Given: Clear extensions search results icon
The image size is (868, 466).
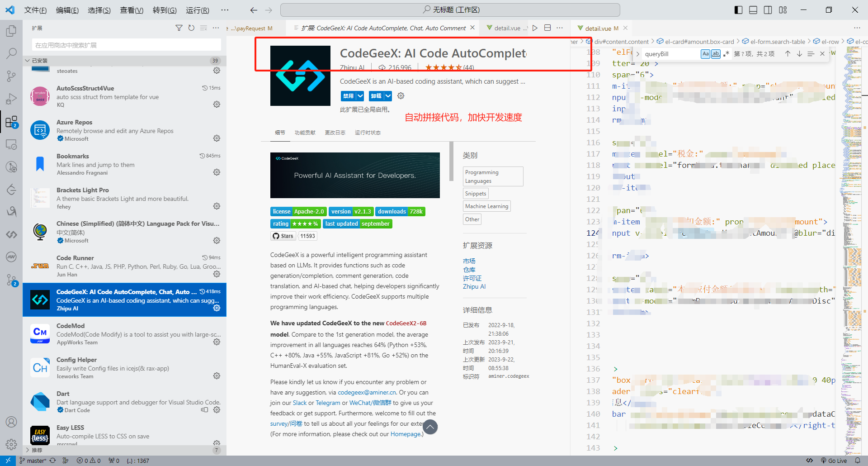Looking at the screenshot, I should point(203,28).
